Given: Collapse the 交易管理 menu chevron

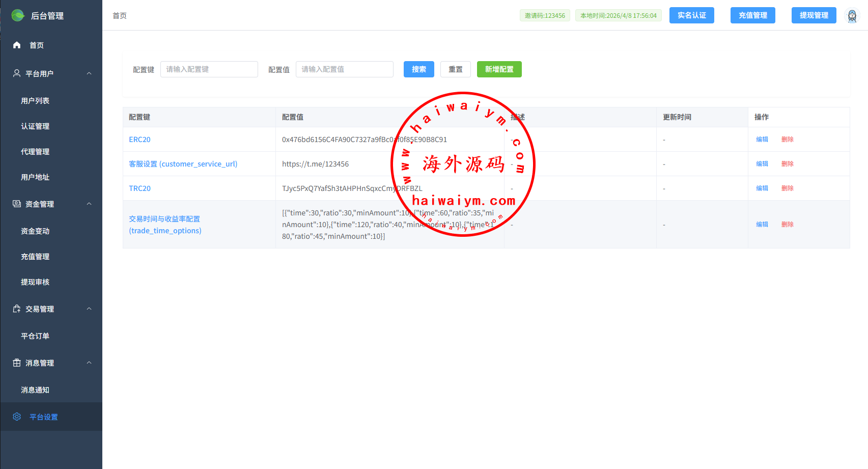Looking at the screenshot, I should [89, 309].
